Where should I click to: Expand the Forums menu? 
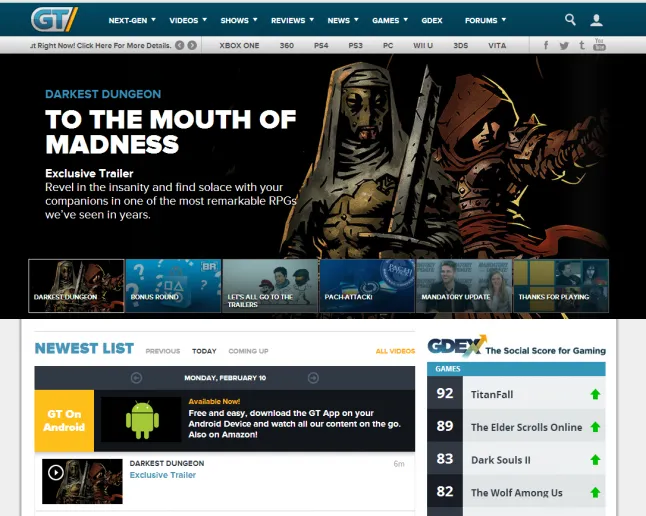485,20
